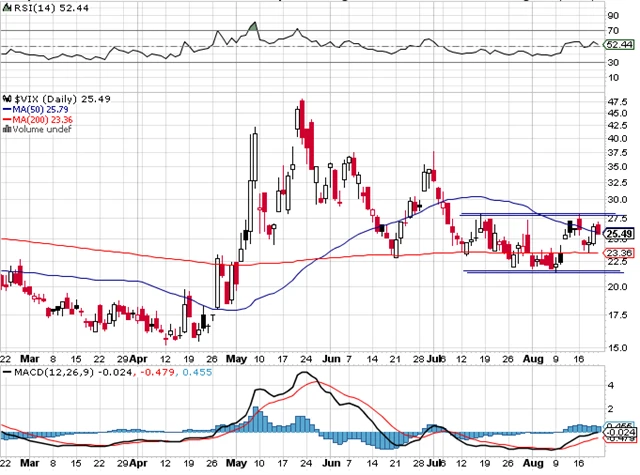Click the 25.49 last price tag on right axis
Viewport: 640px width, 475px height.
click(x=619, y=234)
